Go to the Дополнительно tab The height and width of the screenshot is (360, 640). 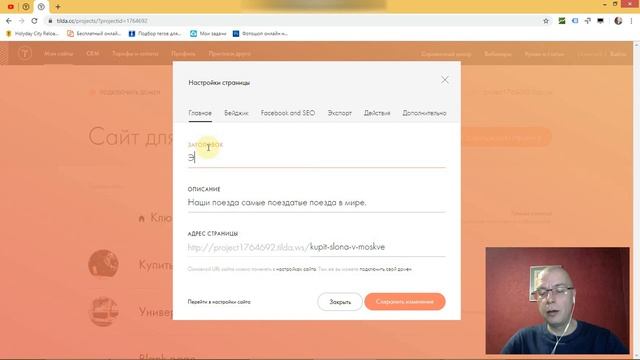(424, 113)
